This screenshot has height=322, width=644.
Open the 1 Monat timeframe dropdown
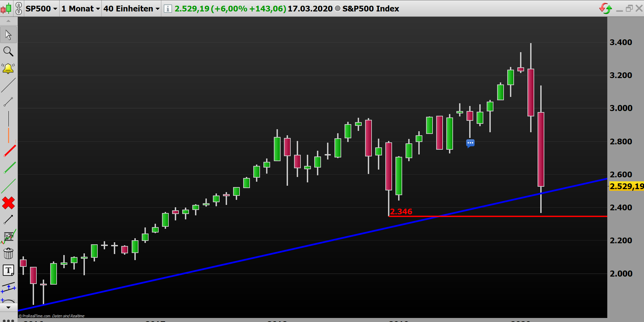(80, 9)
